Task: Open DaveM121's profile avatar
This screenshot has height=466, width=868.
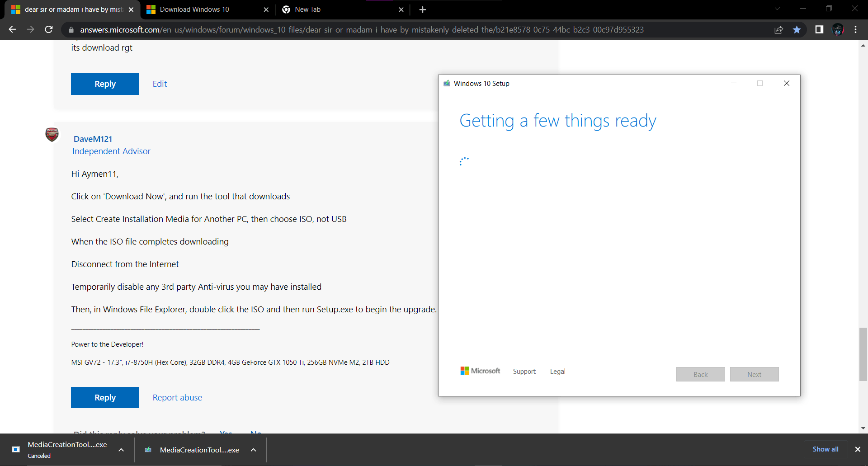Action: coord(52,134)
